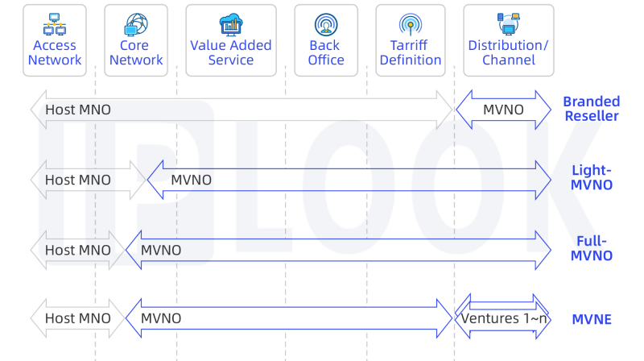Viewport: 644px width, 361px height.
Task: Click 'Host MNO' in Branded Reseller row
Action: click(78, 110)
